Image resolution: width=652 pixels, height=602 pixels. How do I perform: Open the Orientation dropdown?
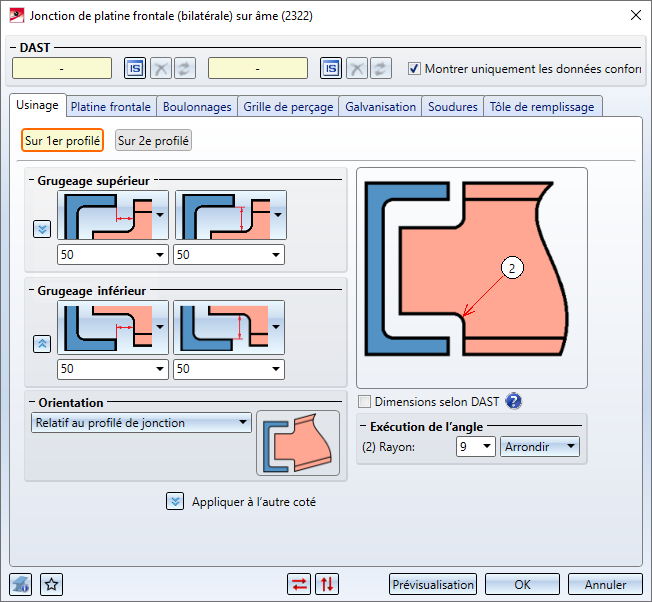click(x=140, y=423)
